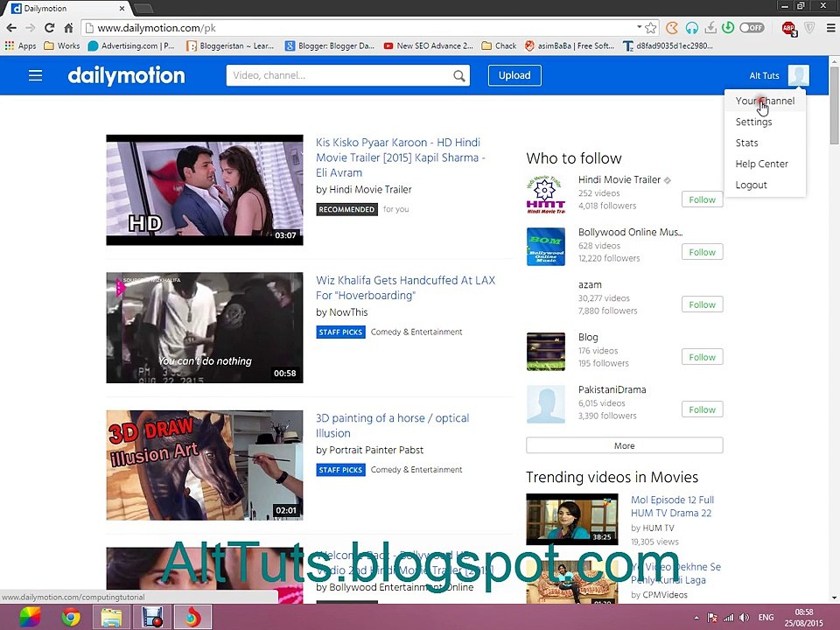
Task: Open the hamburger menu in Dailymotion header
Action: tap(35, 75)
